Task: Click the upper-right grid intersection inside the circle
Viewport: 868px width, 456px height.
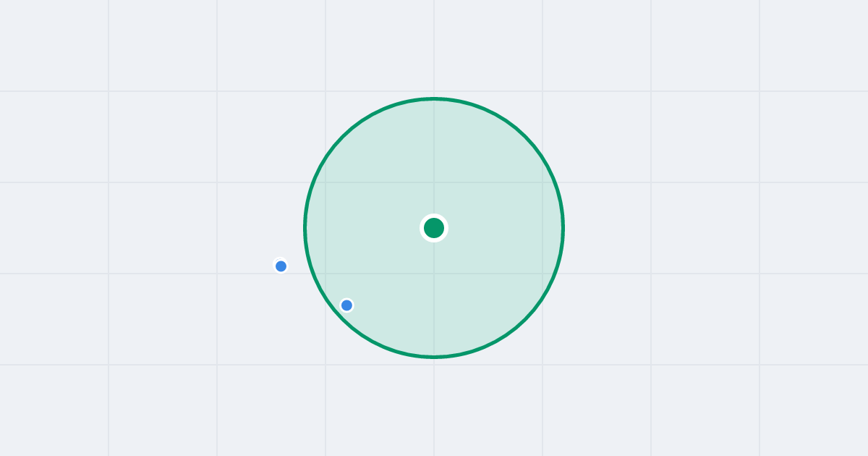Action: pos(542,182)
